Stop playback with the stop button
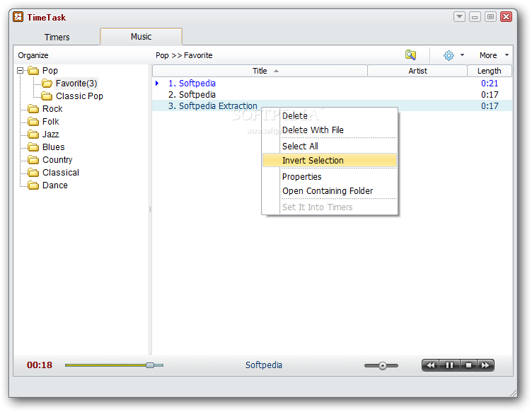Viewport: 532px width, 412px height. pos(468,365)
